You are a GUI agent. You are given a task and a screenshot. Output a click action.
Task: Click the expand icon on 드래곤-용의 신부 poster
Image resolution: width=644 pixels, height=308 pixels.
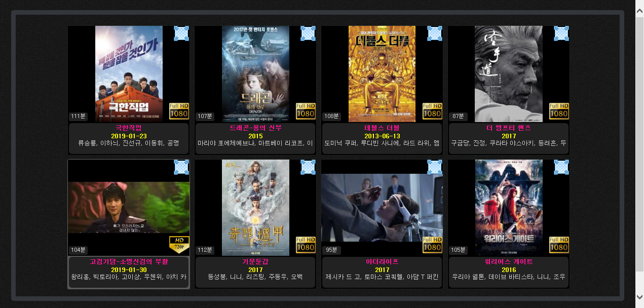click(308, 33)
